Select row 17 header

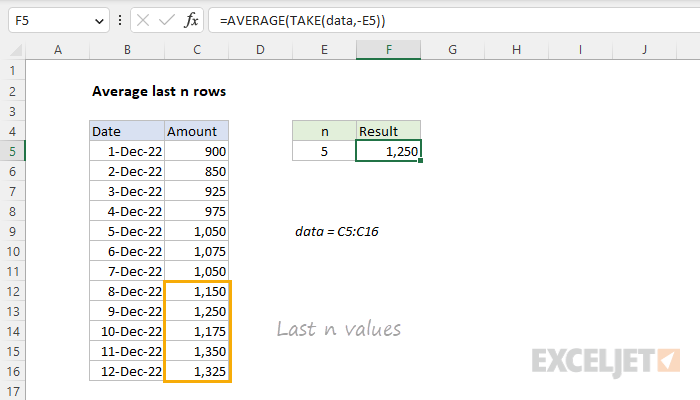click(x=12, y=391)
